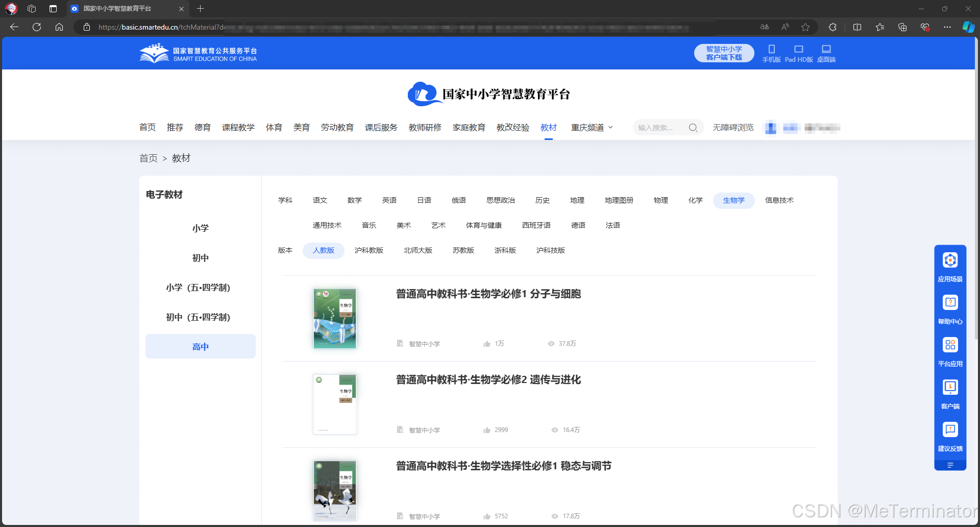Open 帮助中心 in floating sidebar
The image size is (980, 527).
(950, 309)
